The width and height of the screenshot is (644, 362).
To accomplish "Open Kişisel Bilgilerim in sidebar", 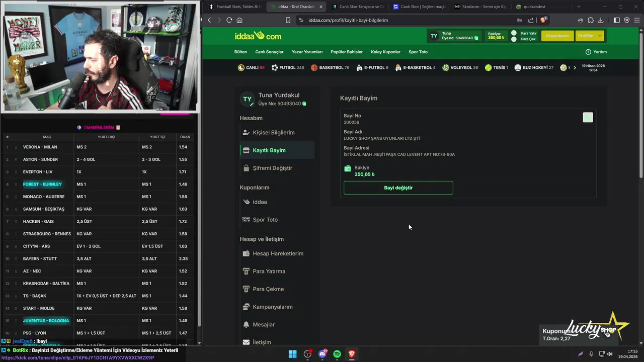I will 277,133.
